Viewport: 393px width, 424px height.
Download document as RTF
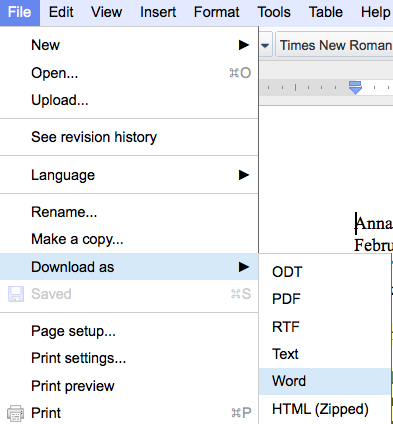click(x=325, y=327)
